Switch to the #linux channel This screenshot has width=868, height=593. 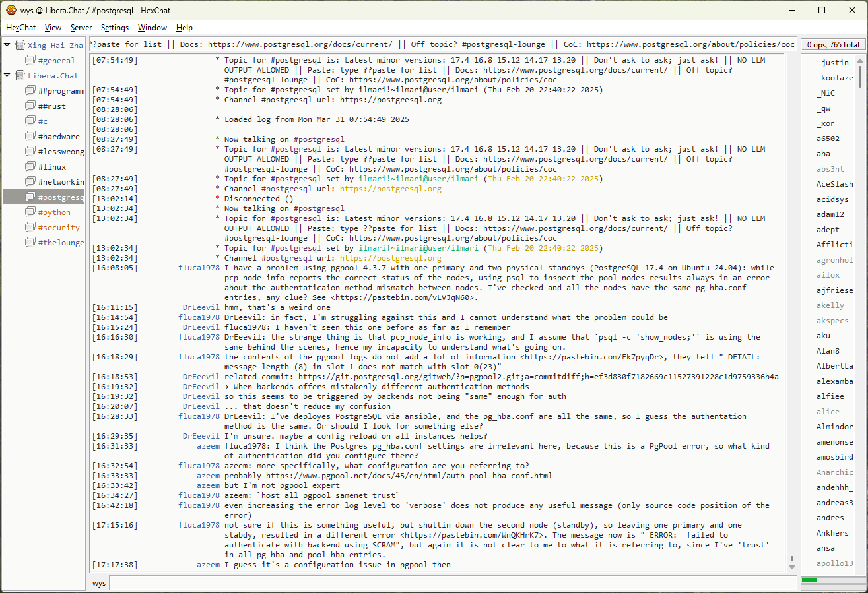52,167
